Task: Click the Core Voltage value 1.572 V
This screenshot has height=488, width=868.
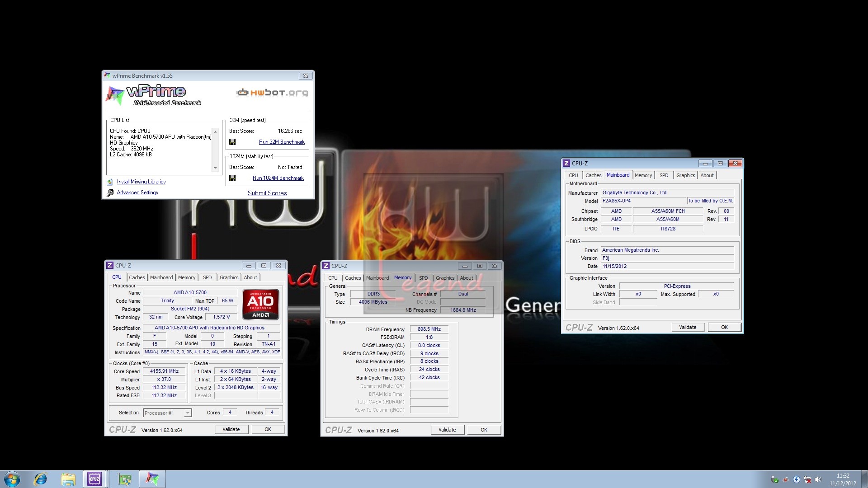Action: pos(222,317)
